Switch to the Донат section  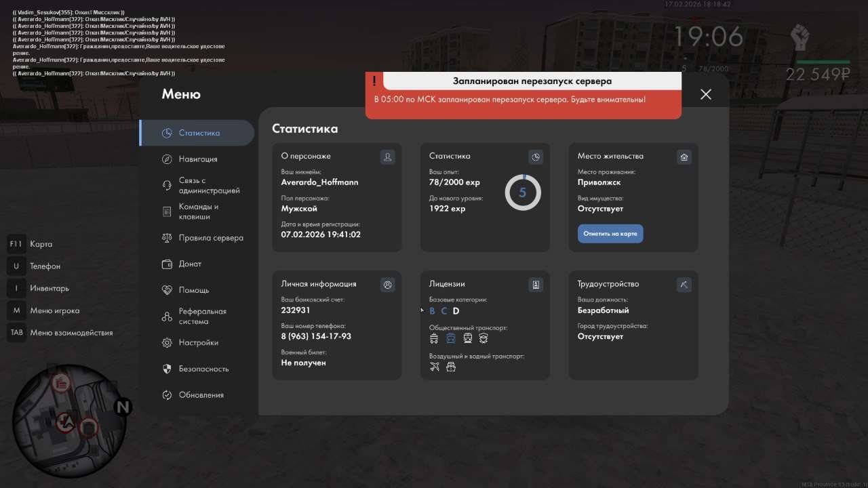click(190, 264)
